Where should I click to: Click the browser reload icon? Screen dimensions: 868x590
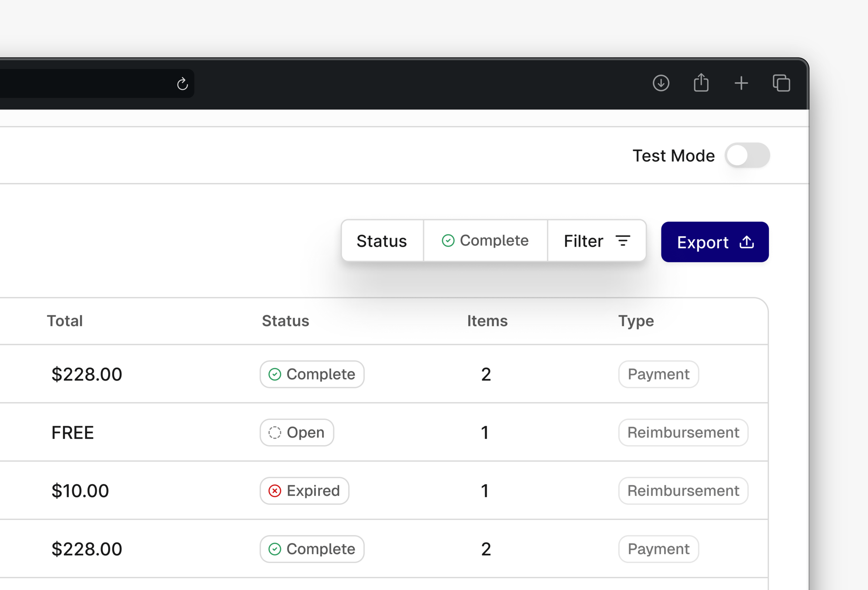coord(182,84)
